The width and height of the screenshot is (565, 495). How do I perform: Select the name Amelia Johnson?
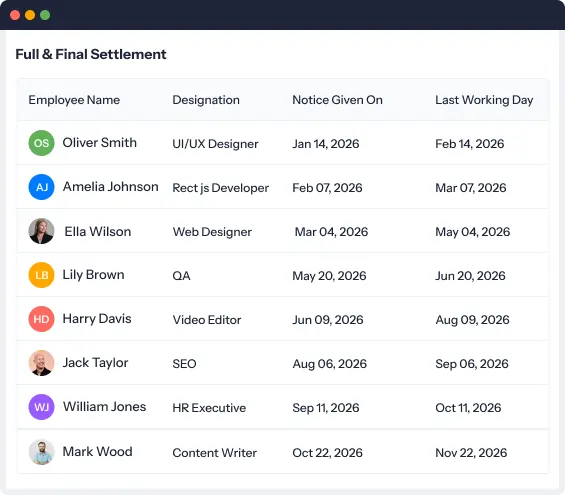[111, 187]
